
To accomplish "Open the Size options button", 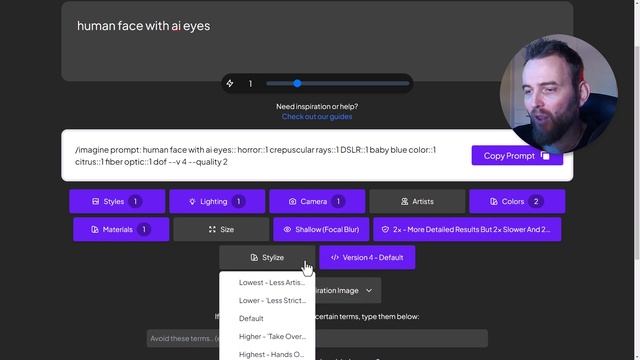I will point(221,229).
